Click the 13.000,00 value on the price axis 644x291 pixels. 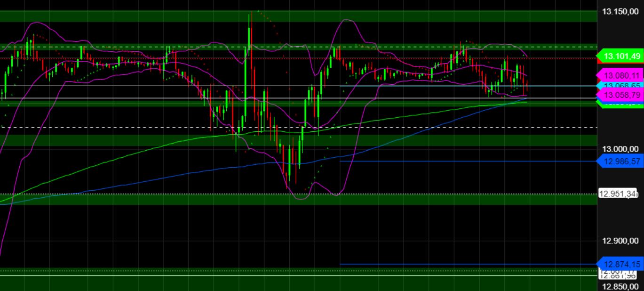(620, 149)
